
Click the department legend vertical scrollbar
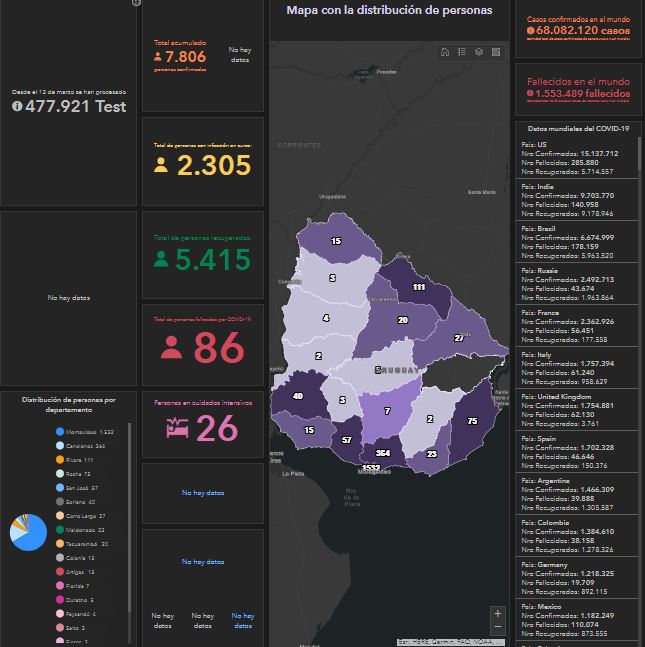point(129,500)
